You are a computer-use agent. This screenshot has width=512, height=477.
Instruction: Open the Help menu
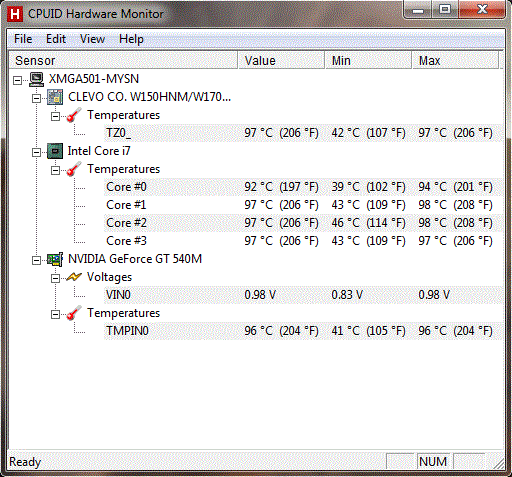pyautogui.click(x=131, y=39)
